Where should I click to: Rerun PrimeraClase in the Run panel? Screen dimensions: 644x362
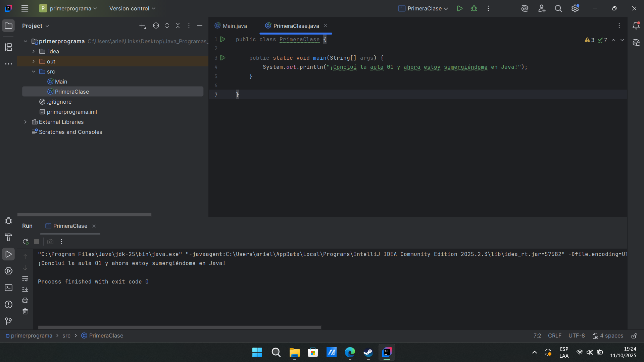26,242
